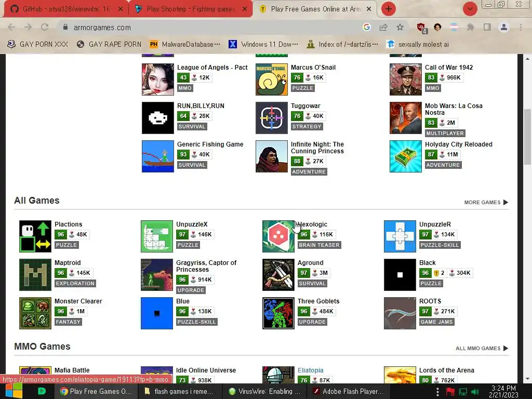Open Generic Fishing Game icon

click(x=158, y=156)
